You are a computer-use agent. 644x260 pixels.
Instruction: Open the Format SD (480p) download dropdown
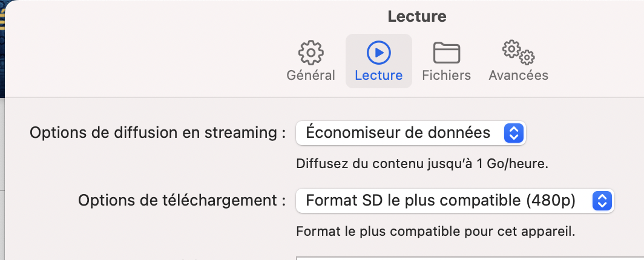point(441,200)
